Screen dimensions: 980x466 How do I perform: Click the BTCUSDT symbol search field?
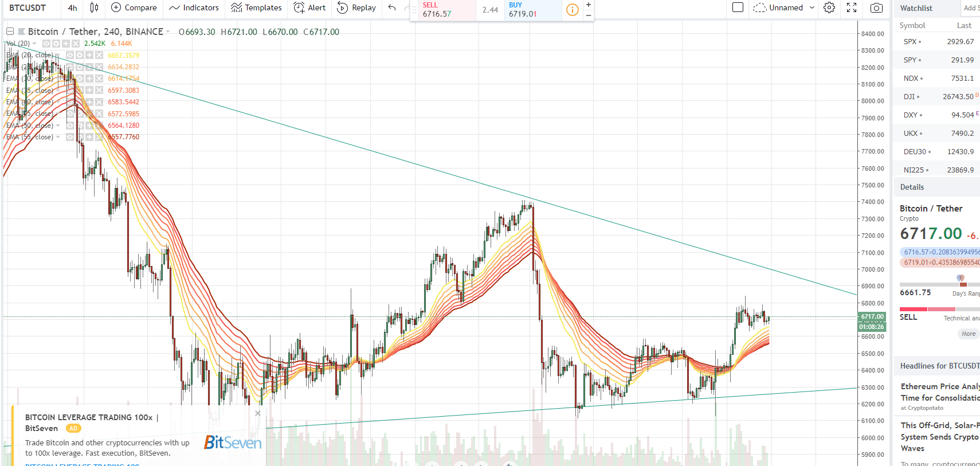coord(28,7)
